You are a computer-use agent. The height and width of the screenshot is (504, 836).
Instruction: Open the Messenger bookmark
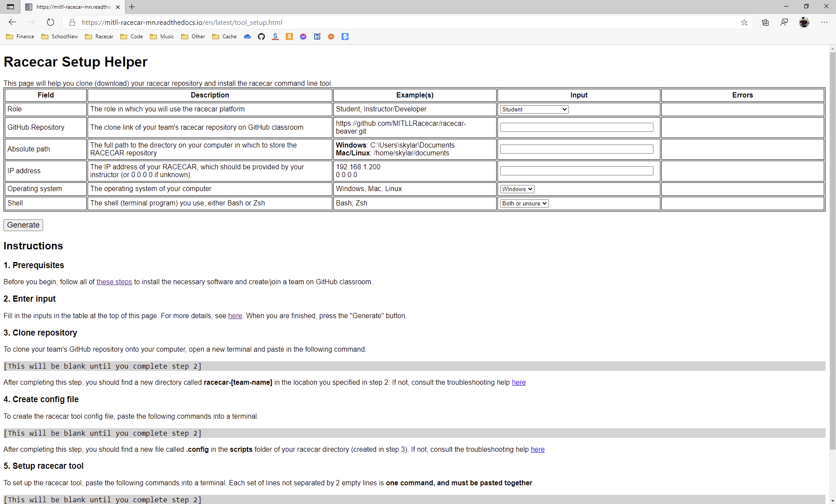(x=303, y=37)
